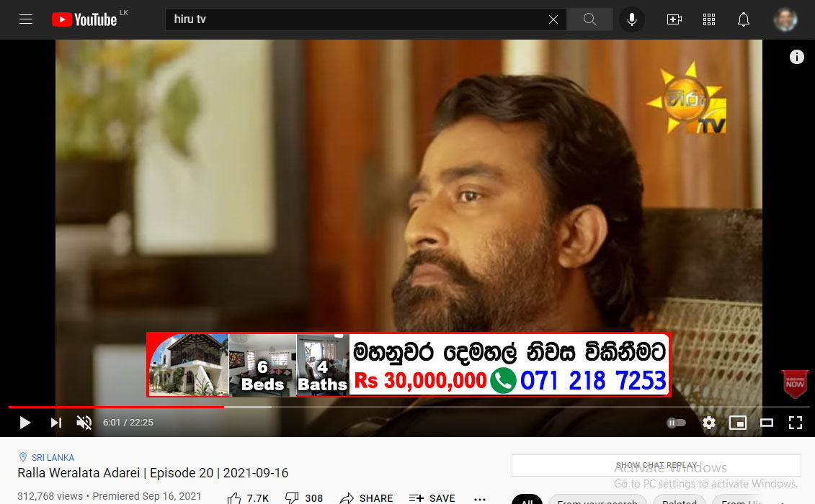
Task: Go to YouTube home via the logo
Action: click(85, 19)
